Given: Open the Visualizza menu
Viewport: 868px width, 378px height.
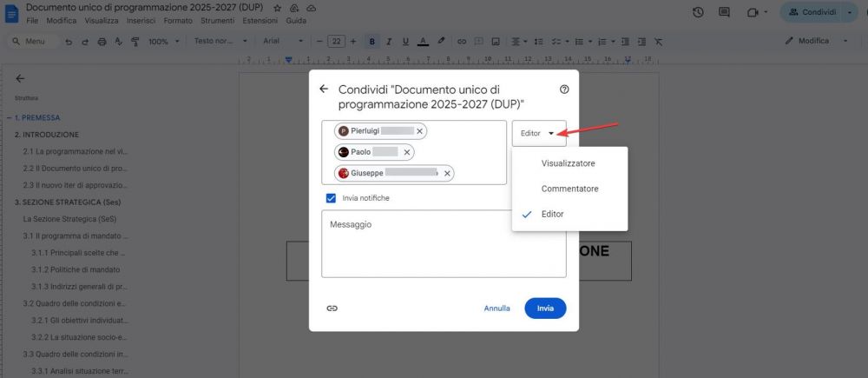Looking at the screenshot, I should tap(102, 21).
